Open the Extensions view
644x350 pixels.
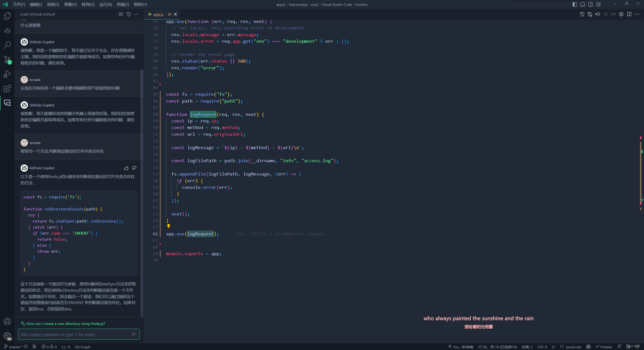click(7, 88)
